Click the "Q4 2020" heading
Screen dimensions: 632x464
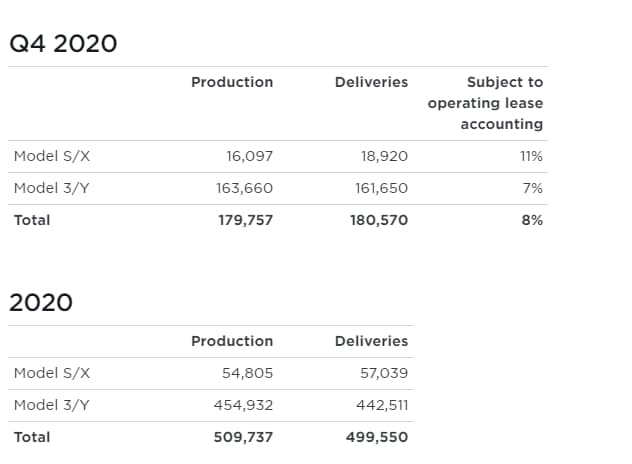coord(63,44)
